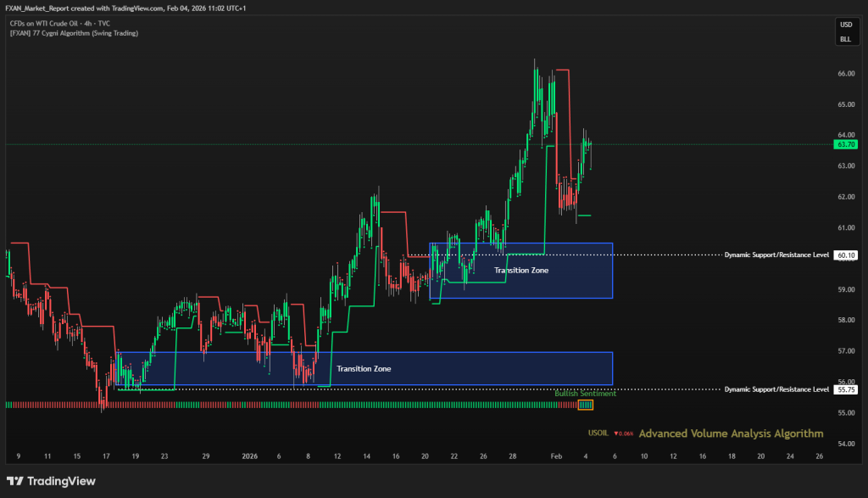Click the red down-arrow next to USOIL
868x498 pixels.
[x=617, y=434]
